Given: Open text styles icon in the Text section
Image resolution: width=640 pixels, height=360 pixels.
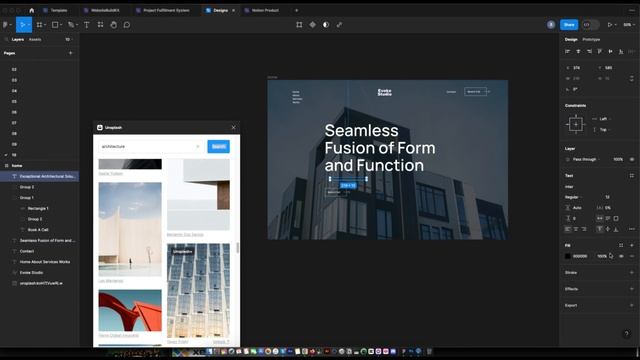Looking at the screenshot, I should tap(631, 176).
